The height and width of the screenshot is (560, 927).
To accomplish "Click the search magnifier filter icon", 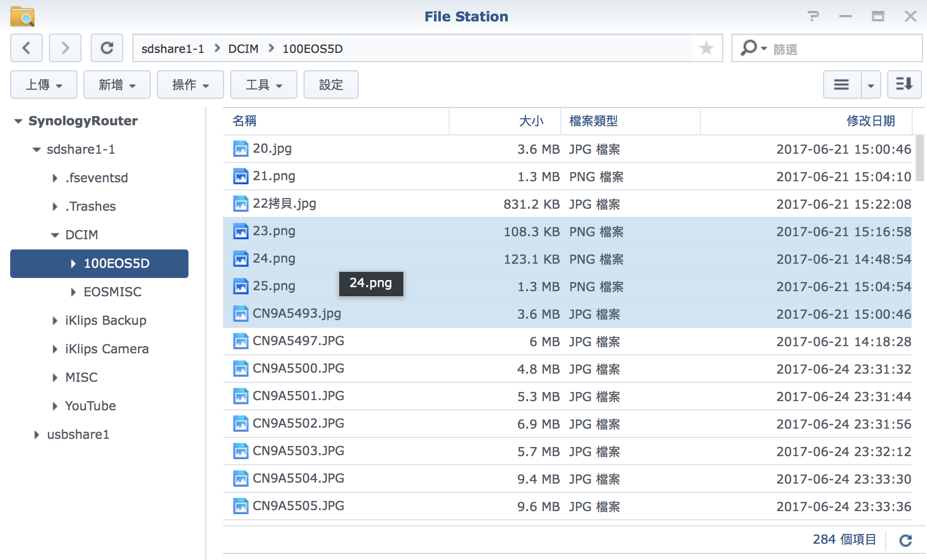I will pyautogui.click(x=750, y=48).
